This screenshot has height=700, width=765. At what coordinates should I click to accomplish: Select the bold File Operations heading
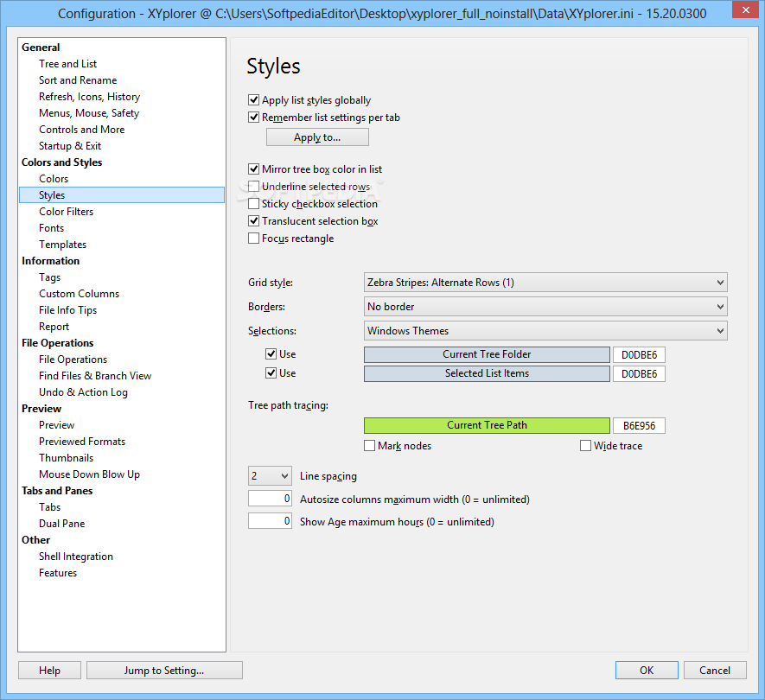tap(58, 343)
